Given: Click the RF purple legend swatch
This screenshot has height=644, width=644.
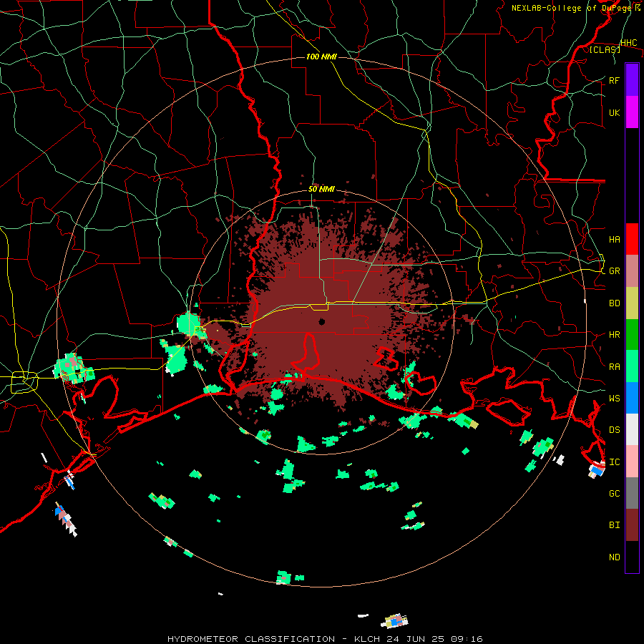Looking at the screenshot, I should pyautogui.click(x=632, y=79).
